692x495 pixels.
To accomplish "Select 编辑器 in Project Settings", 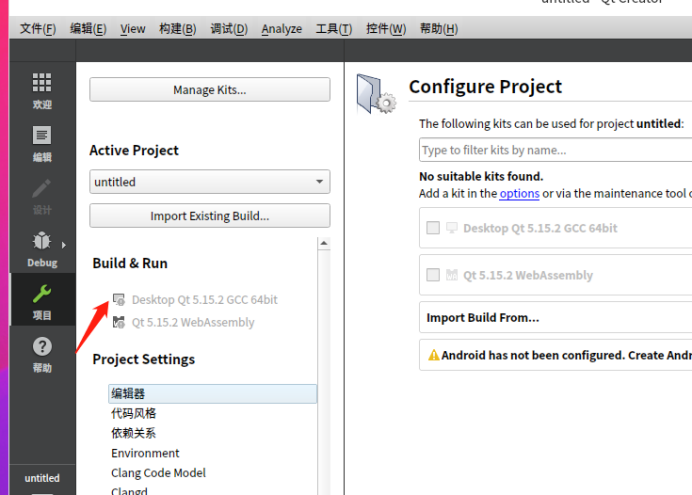I will [x=212, y=394].
